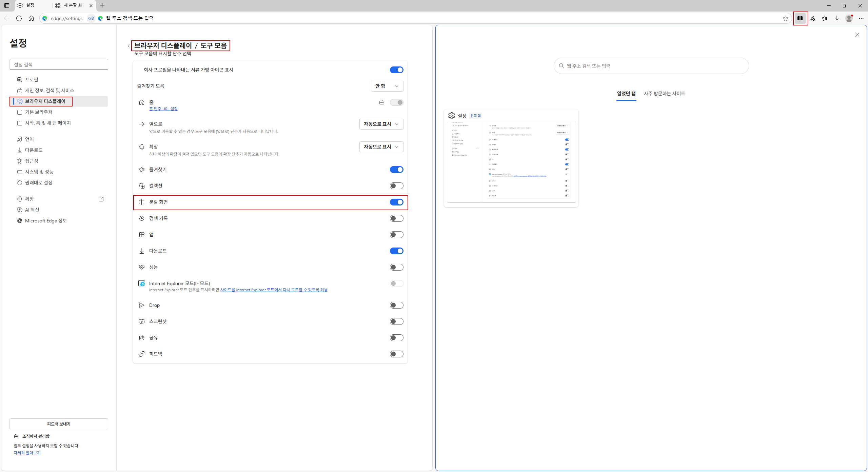
Task: Switch to 자주 방문하는 사이트 tab
Action: (664, 94)
